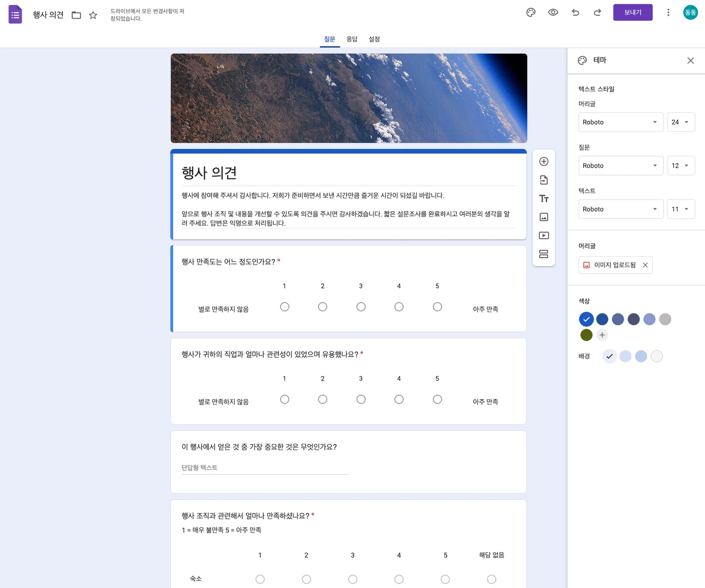705x588 pixels.
Task: Select the checked lightest background swatch
Action: pos(609,356)
